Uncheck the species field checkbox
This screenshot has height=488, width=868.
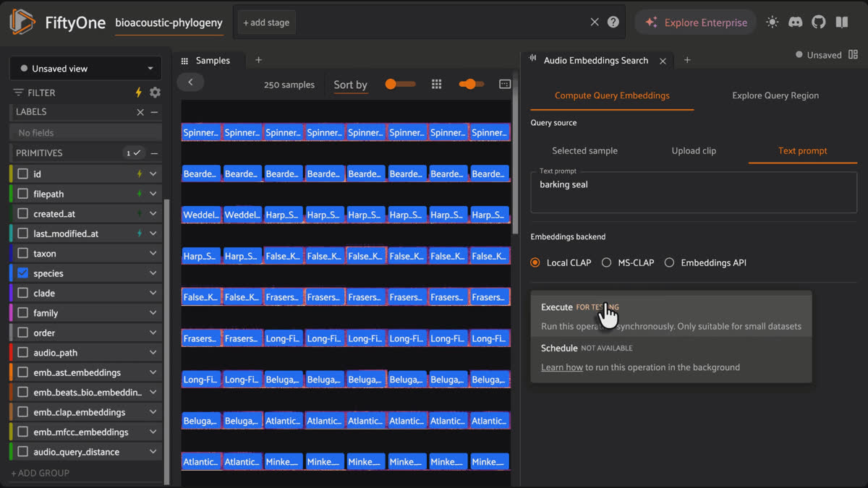22,273
